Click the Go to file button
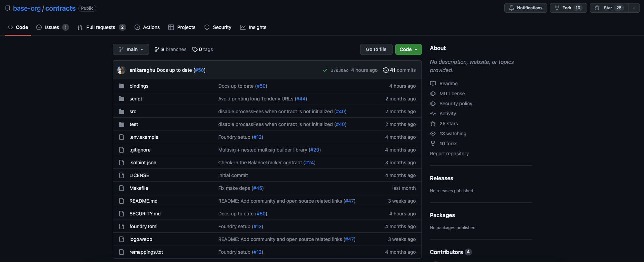The width and height of the screenshot is (644, 262). [376, 49]
